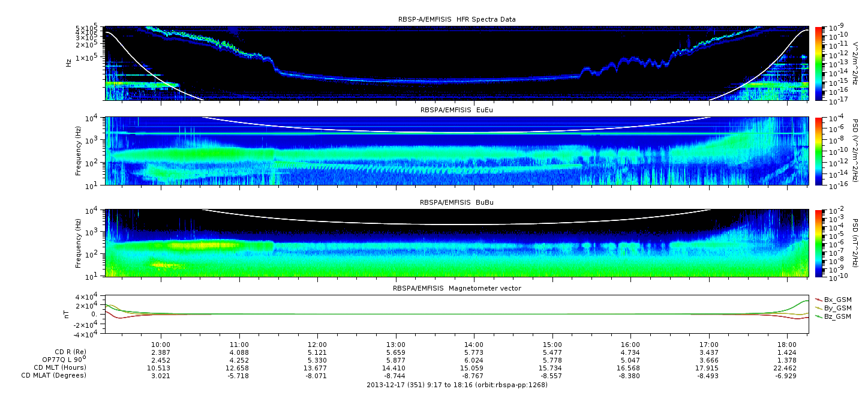The width and height of the screenshot is (868, 395).
Task: Select the By_GSM legend entry
Action: tap(836, 308)
